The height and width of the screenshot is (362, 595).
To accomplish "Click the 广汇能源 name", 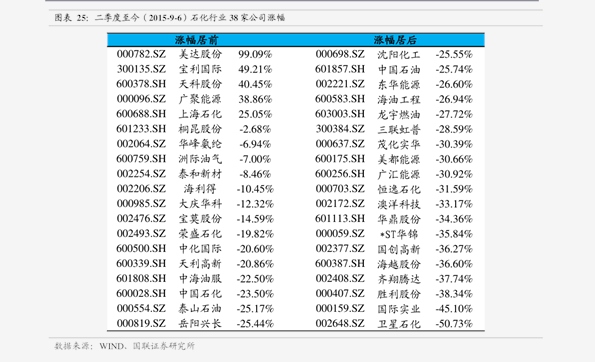I will point(399,174).
